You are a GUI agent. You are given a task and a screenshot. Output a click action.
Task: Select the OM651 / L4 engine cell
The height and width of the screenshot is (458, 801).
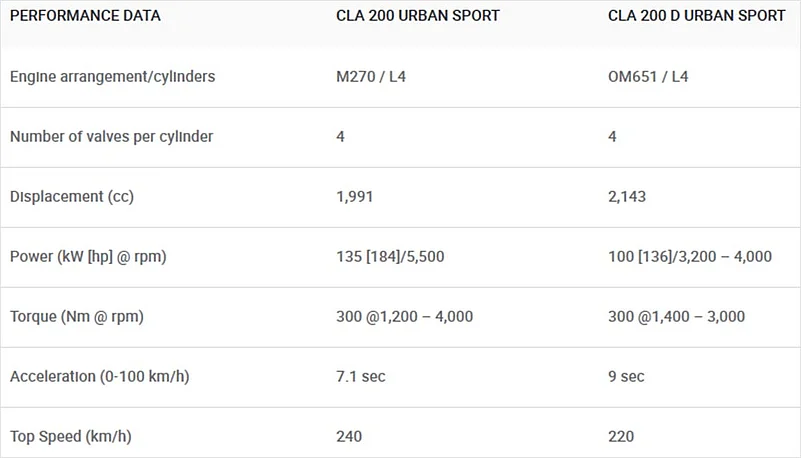point(648,76)
